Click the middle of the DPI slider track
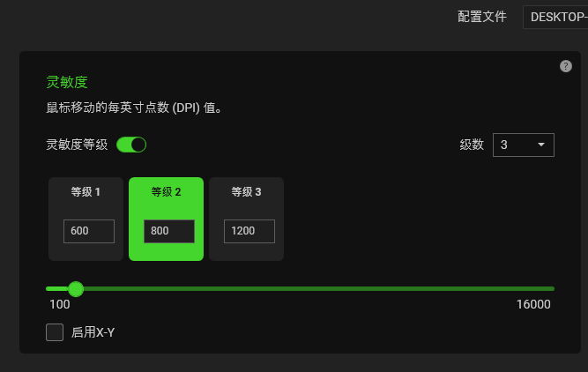The image size is (588, 372). (x=300, y=289)
